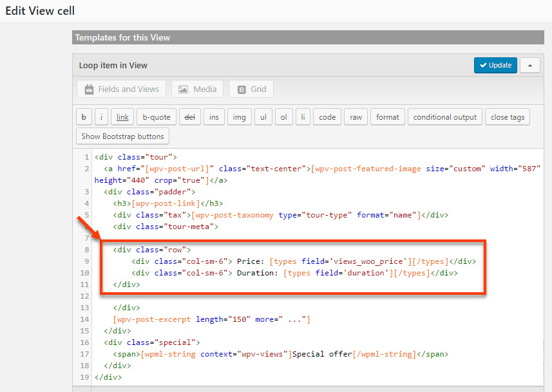Click the div class special line
The height and width of the screenshot is (392, 552).
[x=152, y=342]
